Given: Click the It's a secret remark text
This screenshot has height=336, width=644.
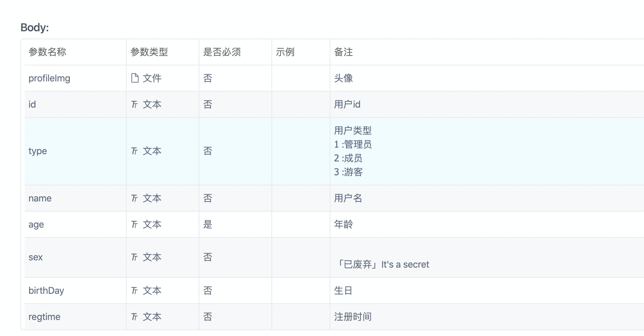Looking at the screenshot, I should [405, 264].
